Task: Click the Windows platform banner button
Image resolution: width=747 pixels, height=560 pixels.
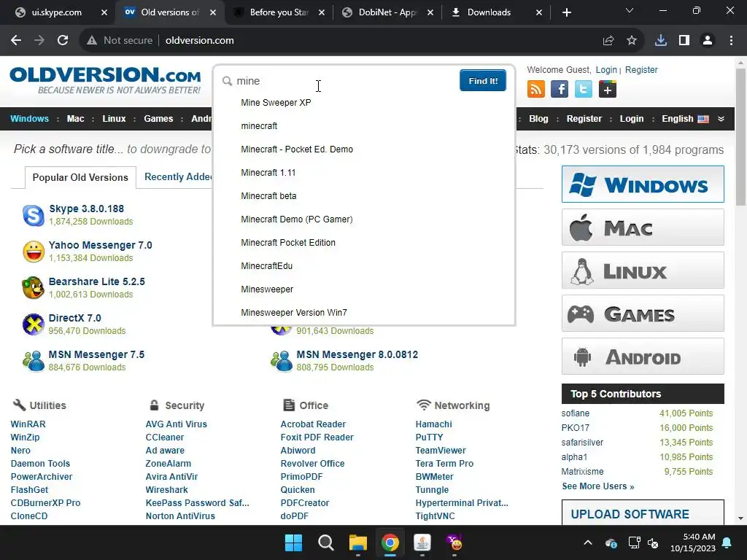Action: tap(643, 184)
